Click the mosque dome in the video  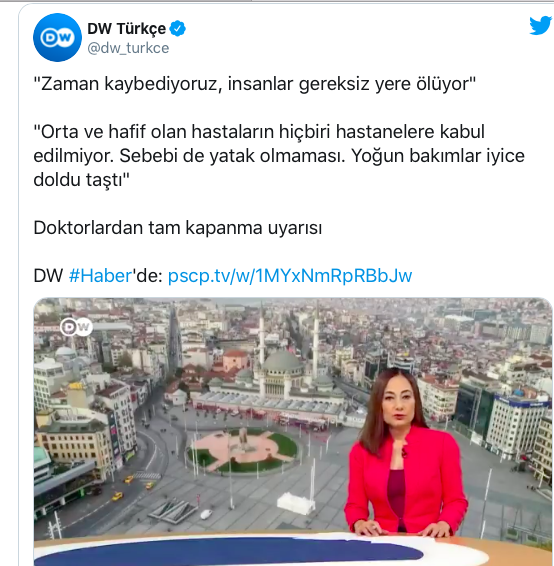click(x=282, y=361)
